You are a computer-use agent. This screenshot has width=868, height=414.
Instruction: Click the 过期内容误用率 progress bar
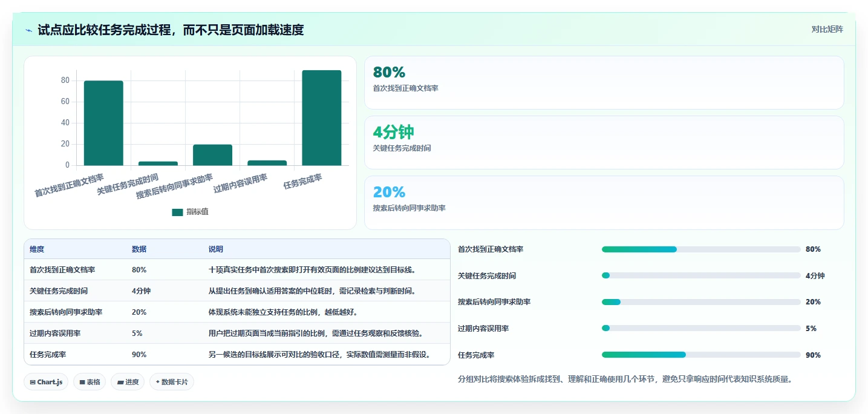[x=701, y=328]
